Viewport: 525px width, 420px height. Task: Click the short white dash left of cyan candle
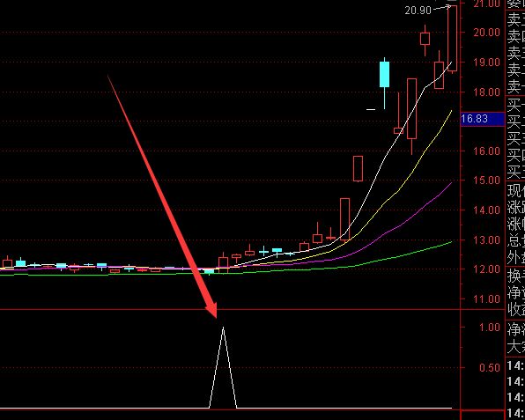click(371, 109)
